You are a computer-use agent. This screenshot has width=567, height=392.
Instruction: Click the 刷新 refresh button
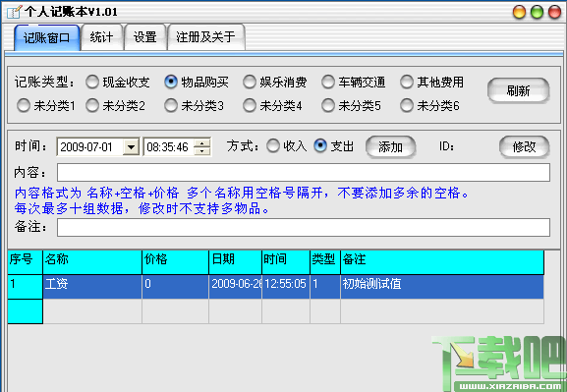pyautogui.click(x=518, y=90)
